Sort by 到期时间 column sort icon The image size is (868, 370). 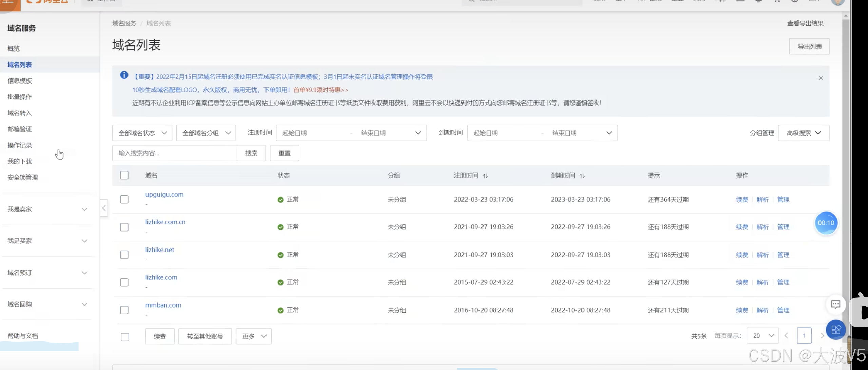(x=582, y=176)
